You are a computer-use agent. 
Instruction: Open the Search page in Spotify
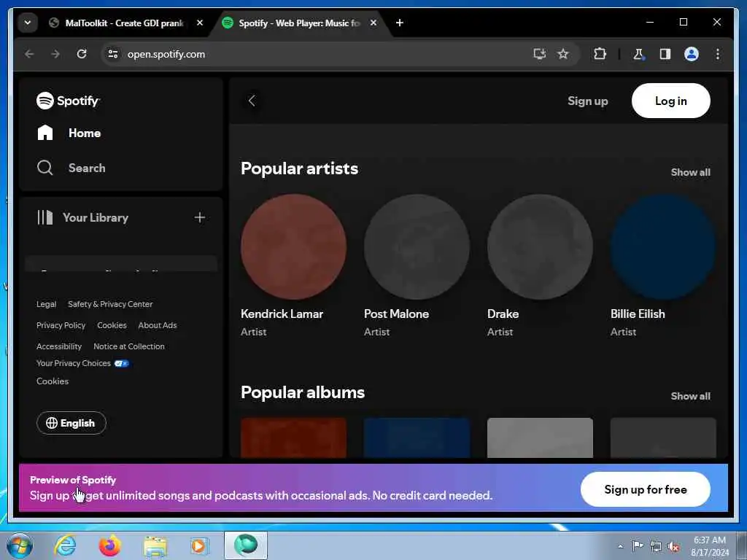[x=71, y=168]
